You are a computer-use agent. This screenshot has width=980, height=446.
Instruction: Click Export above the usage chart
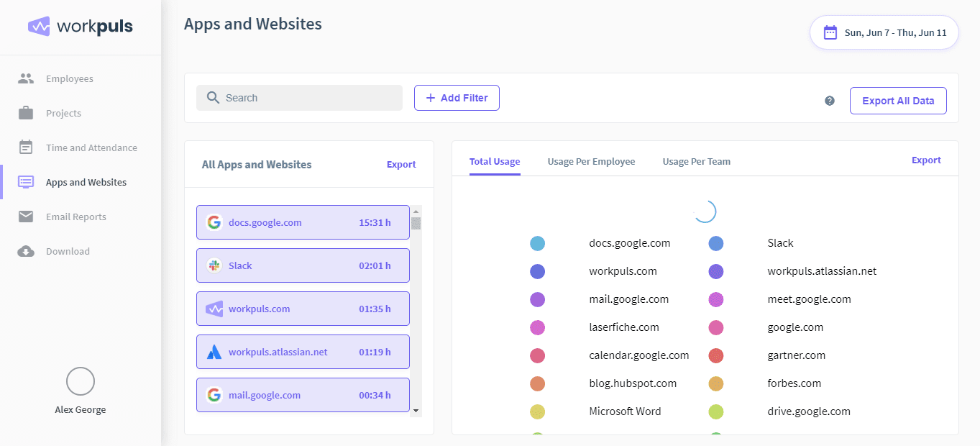point(926,160)
